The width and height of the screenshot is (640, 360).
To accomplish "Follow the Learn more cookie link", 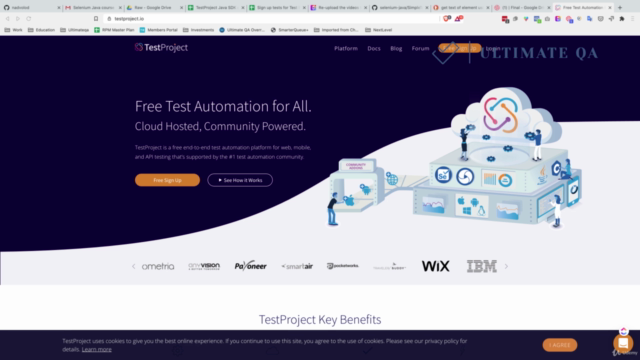I will (x=97, y=349).
